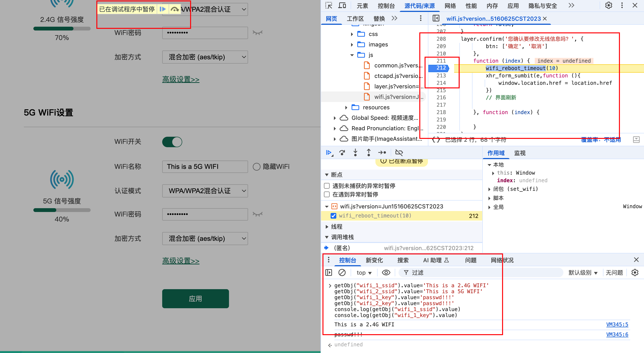Viewport: 644px width, 353px height.
Task: Open DevTools settings gear
Action: [x=608, y=5]
